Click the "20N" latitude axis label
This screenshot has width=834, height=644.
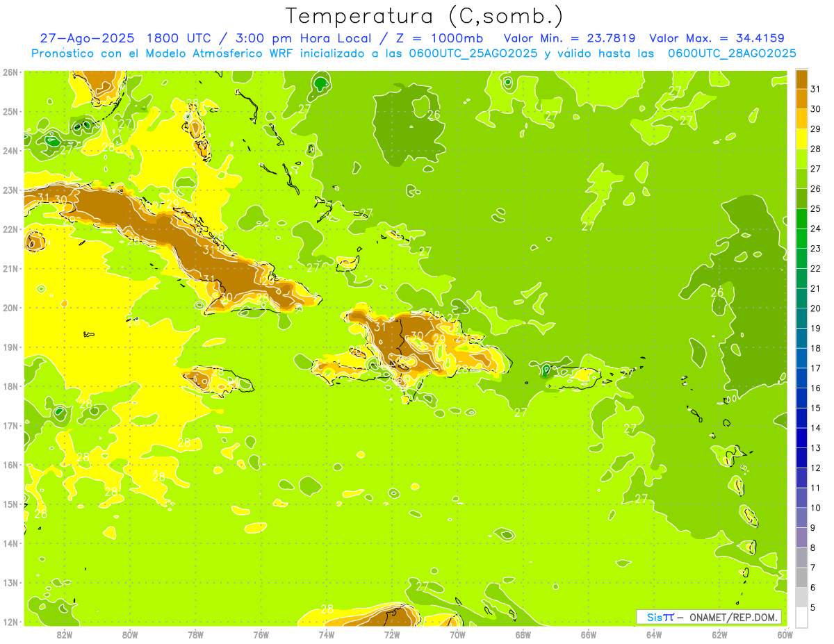coord(10,308)
